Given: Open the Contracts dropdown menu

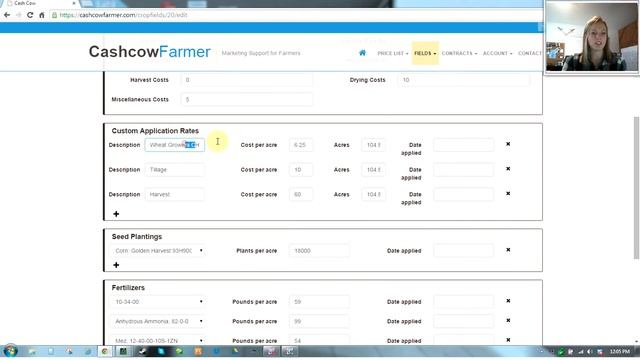Looking at the screenshot, I should click(459, 53).
